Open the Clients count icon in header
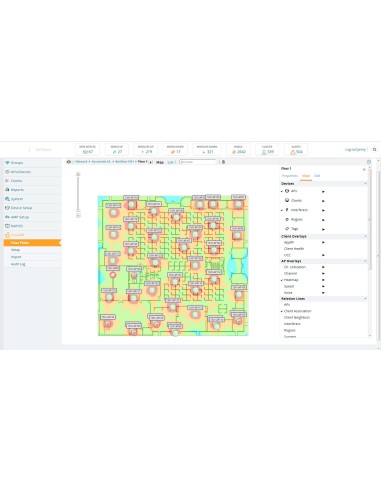 click(x=264, y=152)
